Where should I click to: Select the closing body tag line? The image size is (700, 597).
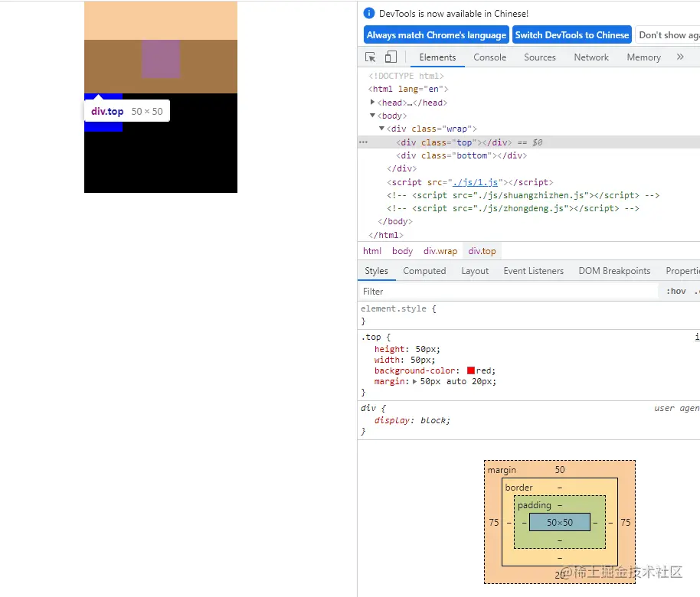tap(395, 221)
